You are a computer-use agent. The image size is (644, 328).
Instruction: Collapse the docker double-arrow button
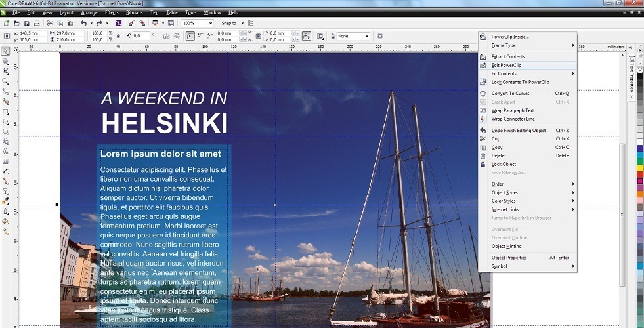pos(631,48)
